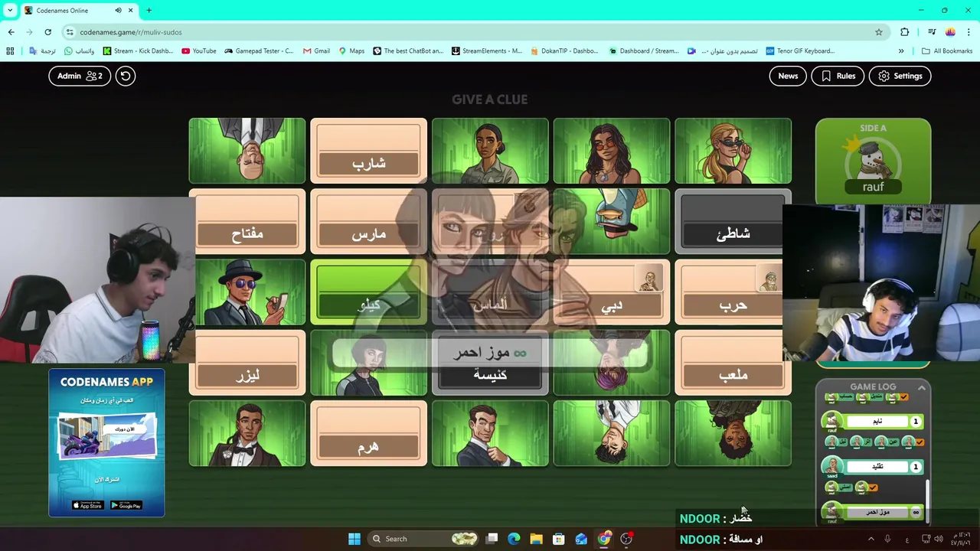Switch to Chrome on the taskbar

604,539
